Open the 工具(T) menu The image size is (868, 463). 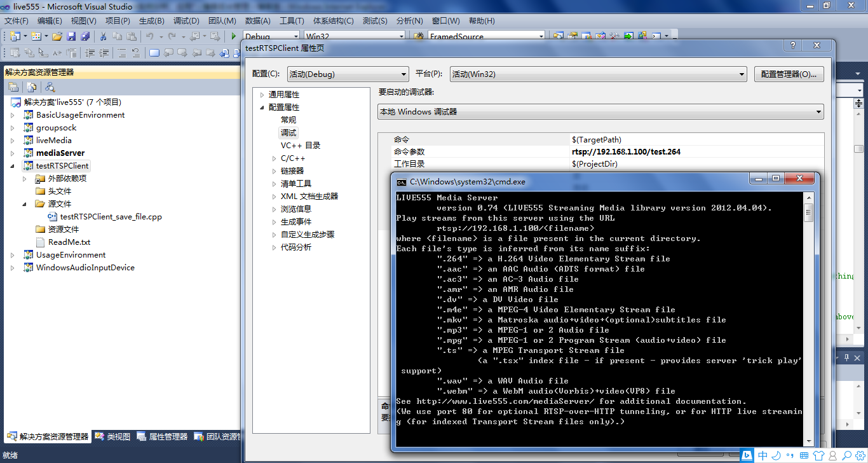[292, 21]
